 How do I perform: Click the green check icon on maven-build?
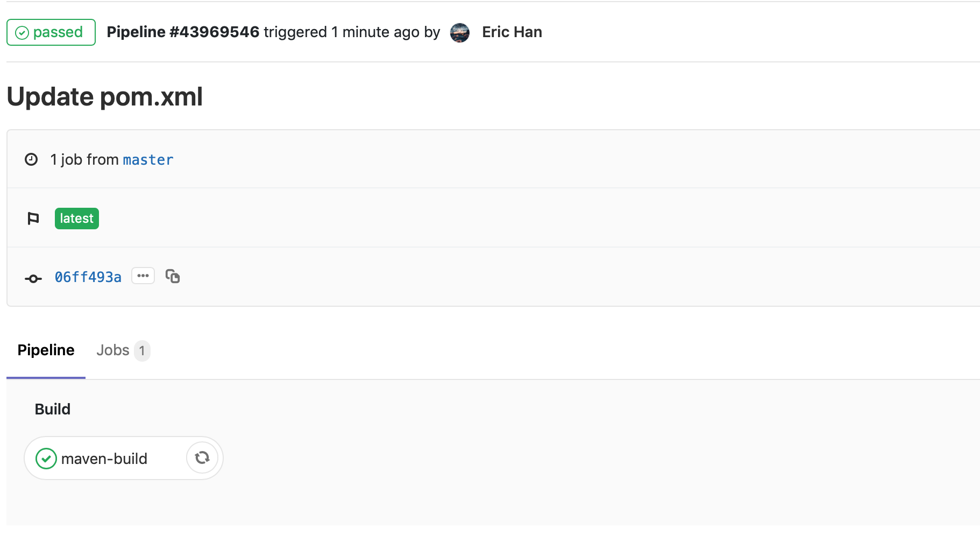(x=46, y=458)
